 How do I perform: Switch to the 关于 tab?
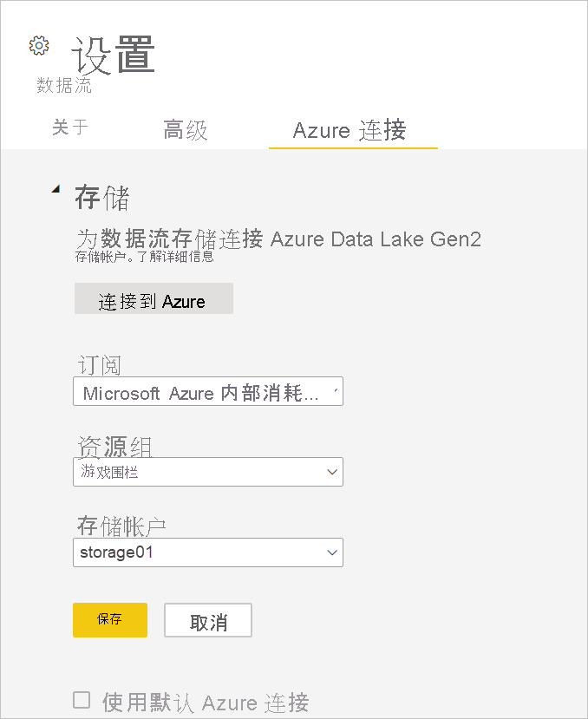69,127
